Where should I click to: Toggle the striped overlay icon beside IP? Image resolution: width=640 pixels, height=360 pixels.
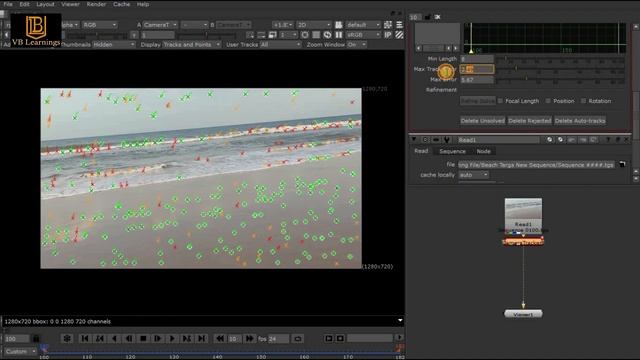[x=399, y=35]
